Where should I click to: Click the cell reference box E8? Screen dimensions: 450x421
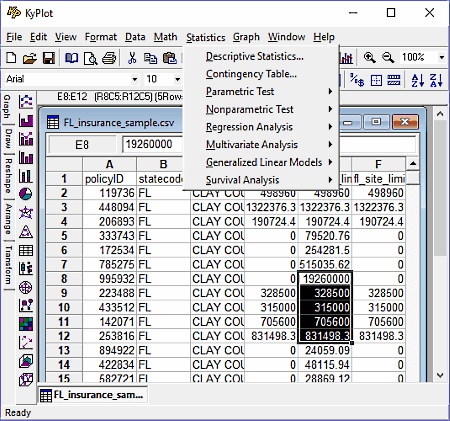coord(82,145)
